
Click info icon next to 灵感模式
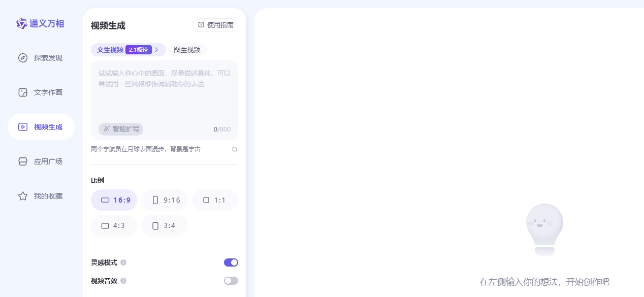[123, 262]
